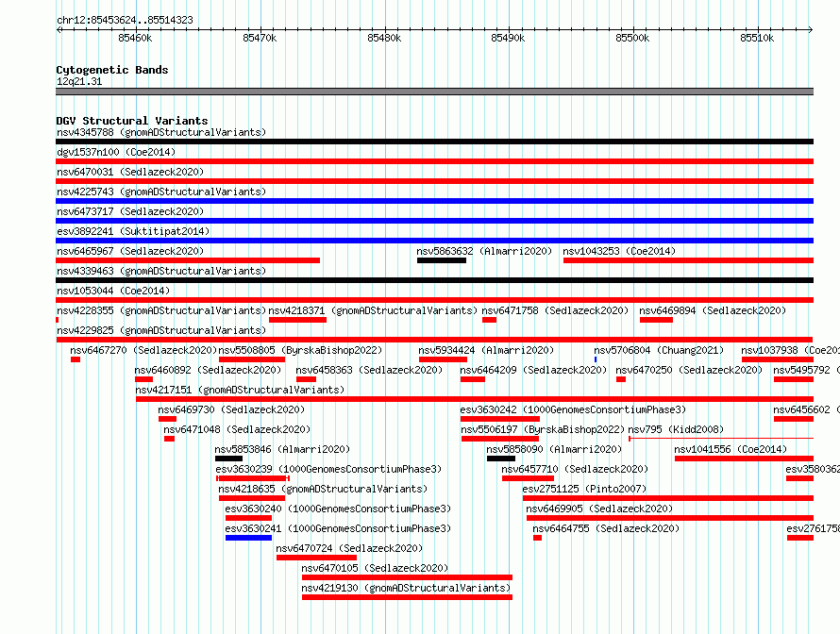Open nsv5508805 (ByrskaBishop2022) label
The image size is (840, 634).
[x=300, y=350]
